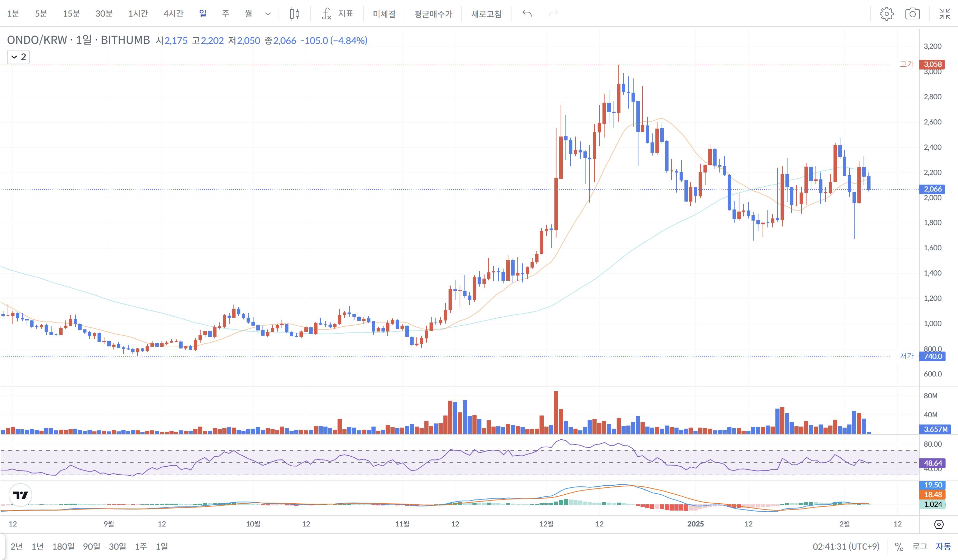
Task: Open the indicators (지표) fx menu
Action: point(337,14)
